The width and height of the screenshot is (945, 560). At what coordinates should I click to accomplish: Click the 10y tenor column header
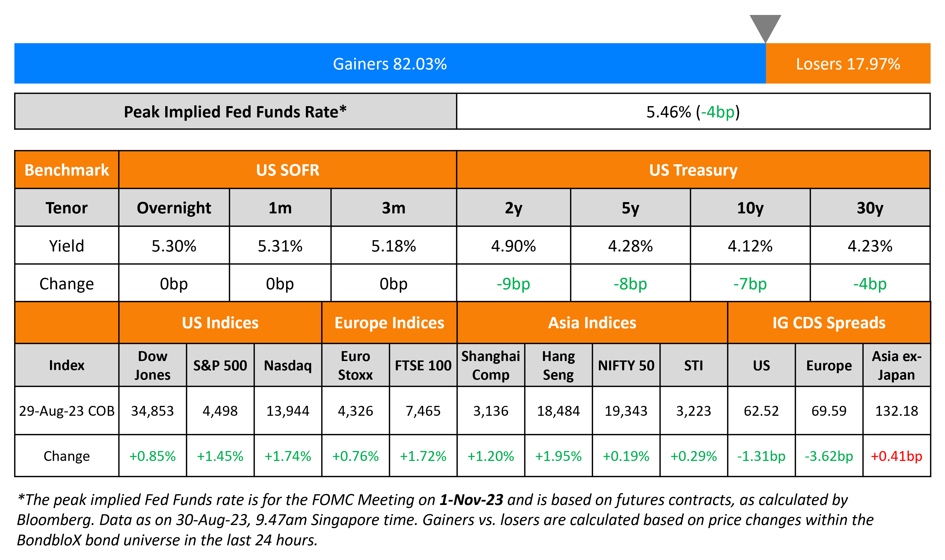coord(750,208)
